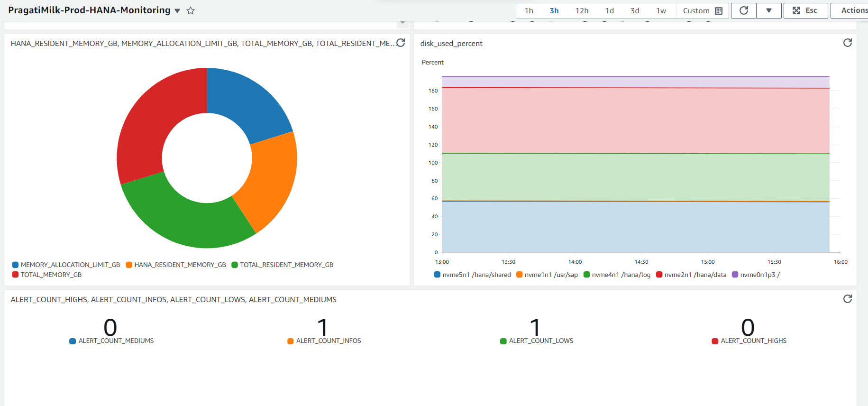Click the ALERT_COUNT_MEDIUMS label
868x406 pixels.
[x=116, y=341]
